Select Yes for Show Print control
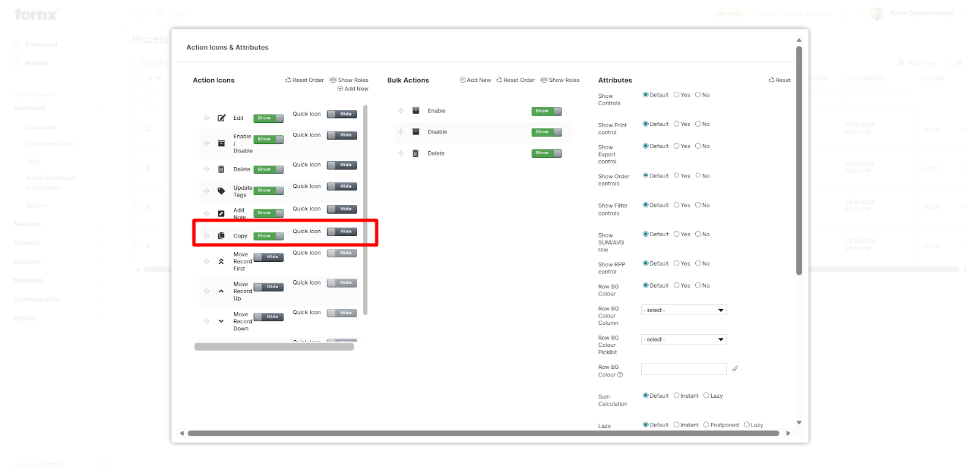 tap(677, 124)
